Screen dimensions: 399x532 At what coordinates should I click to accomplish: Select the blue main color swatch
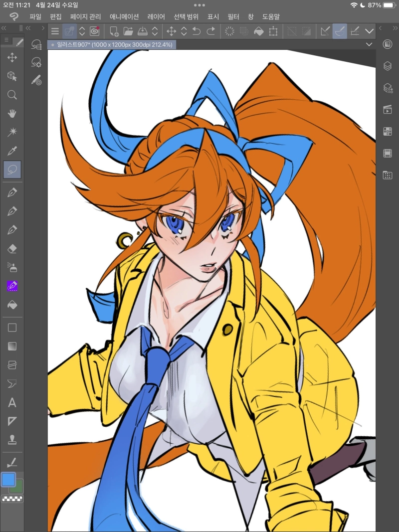pos(8,480)
